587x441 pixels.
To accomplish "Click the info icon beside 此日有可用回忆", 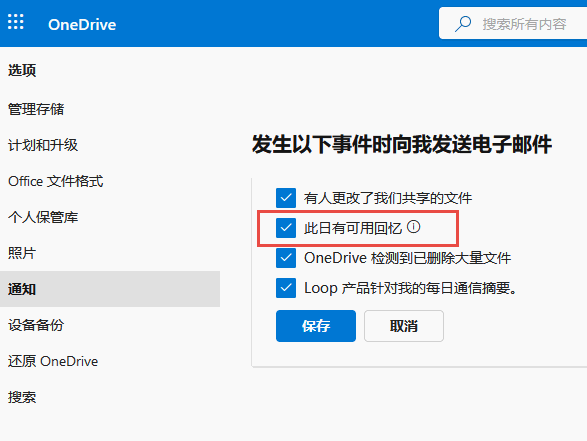I will point(414,227).
